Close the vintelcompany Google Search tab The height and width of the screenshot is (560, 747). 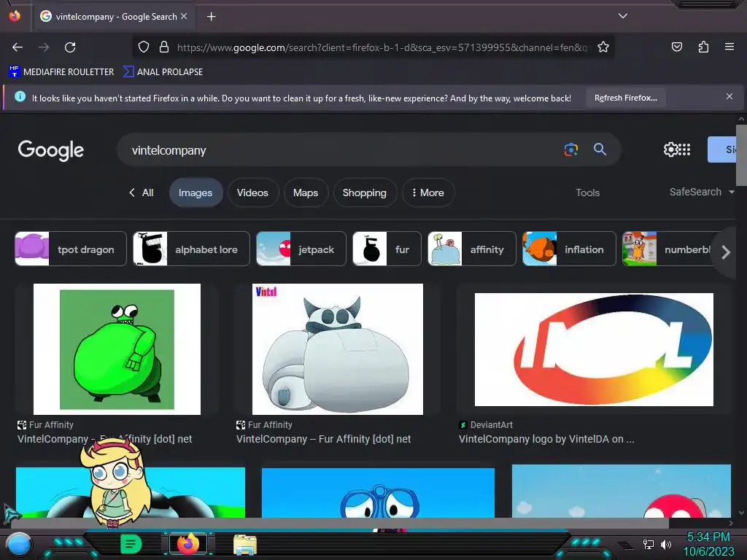[184, 16]
